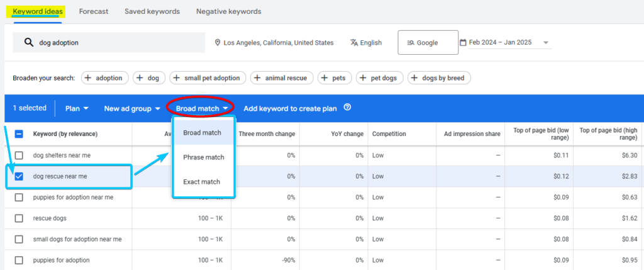The width and height of the screenshot is (644, 270).
Task: Check puppies for adoption near me row
Action: [x=19, y=197]
